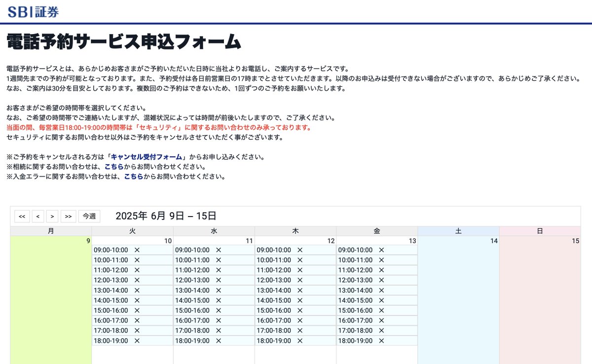Click the × on Friday 13's 15:00-16:00 slot
The width and height of the screenshot is (592, 364).
(381, 311)
